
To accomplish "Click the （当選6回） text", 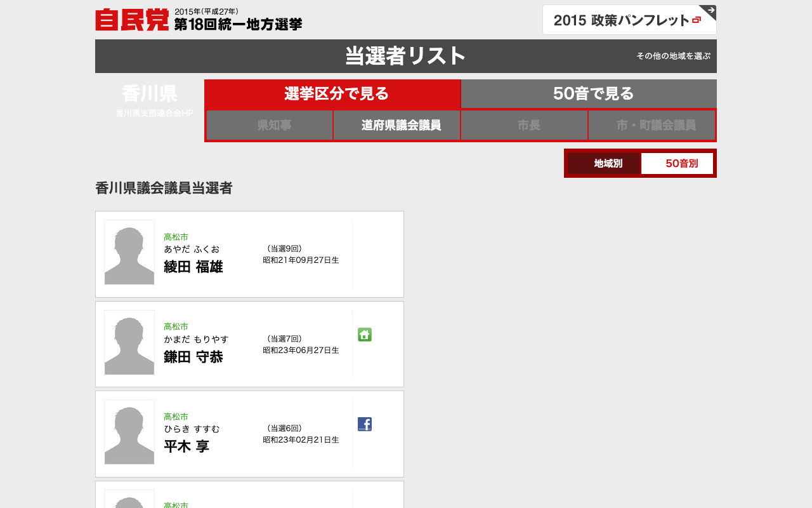I will tap(284, 428).
